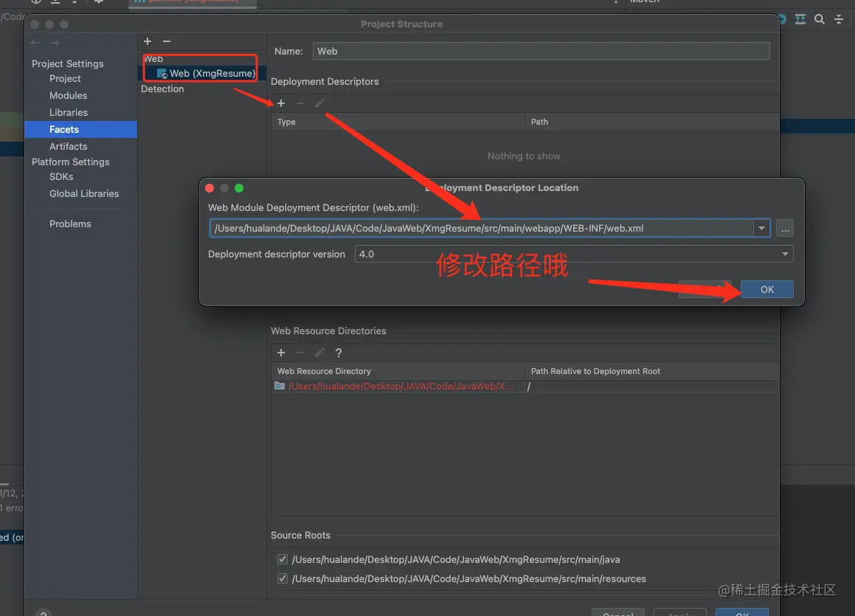The width and height of the screenshot is (855, 616).
Task: Click the green zoom button of descriptor dialog
Action: click(x=239, y=188)
